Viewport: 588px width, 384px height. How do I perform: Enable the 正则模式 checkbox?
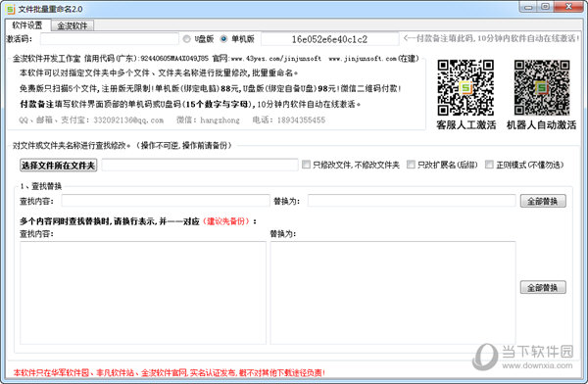(489, 165)
